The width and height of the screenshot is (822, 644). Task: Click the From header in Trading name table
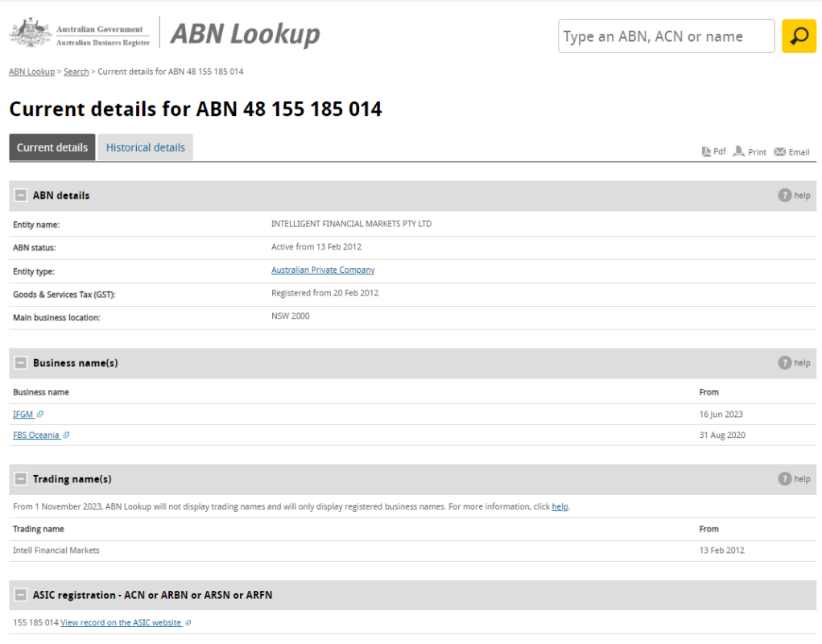(708, 529)
